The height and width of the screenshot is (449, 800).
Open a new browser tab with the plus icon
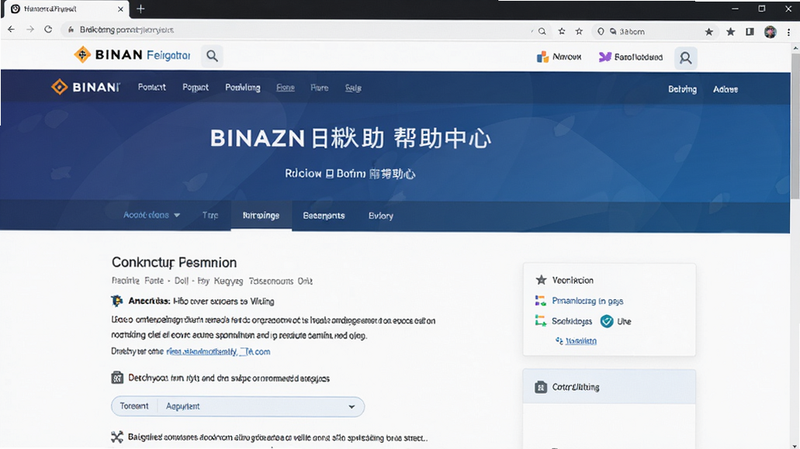(141, 9)
